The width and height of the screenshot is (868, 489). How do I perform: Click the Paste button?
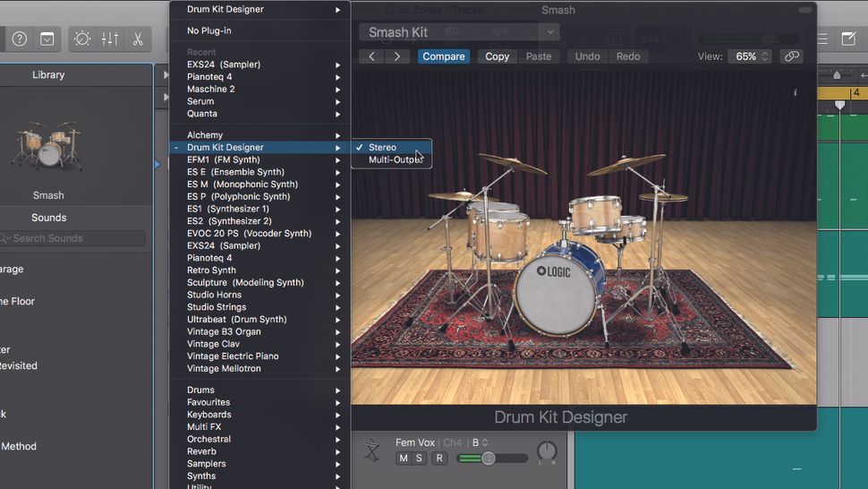539,56
